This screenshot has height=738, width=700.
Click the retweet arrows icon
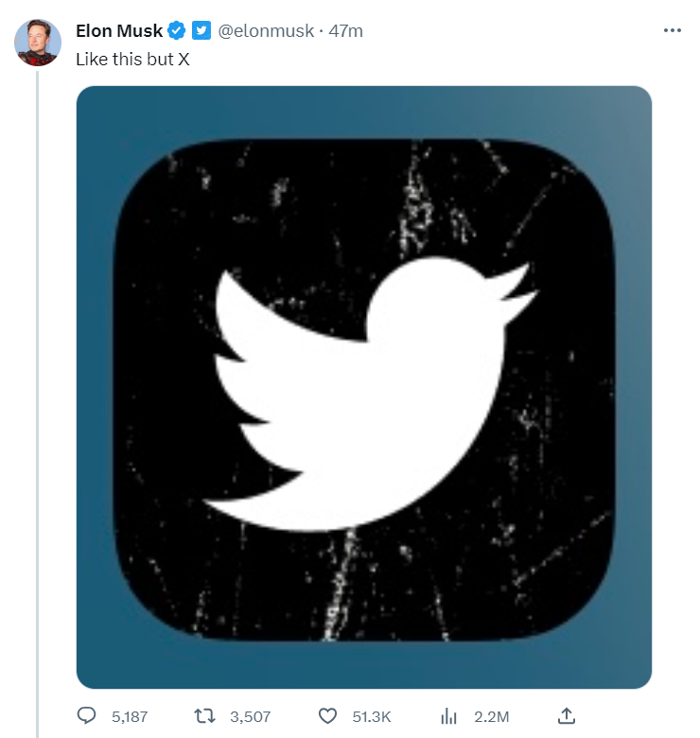pos(204,716)
